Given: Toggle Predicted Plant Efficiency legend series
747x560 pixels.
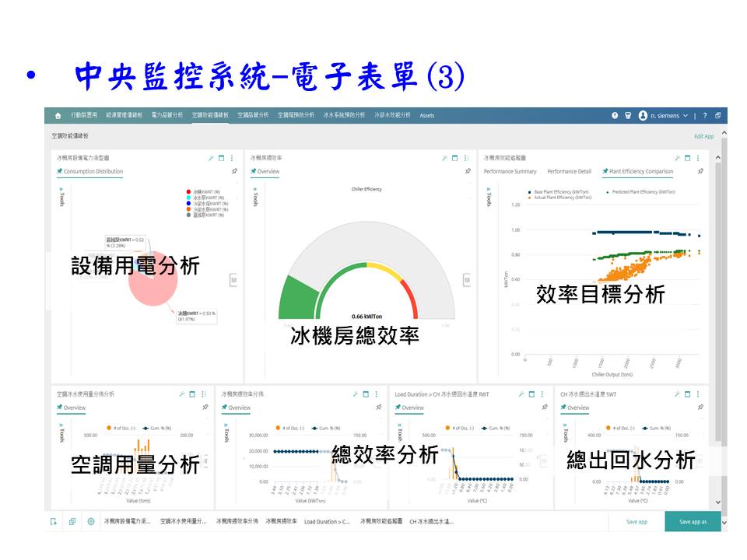Looking at the screenshot, I should [x=640, y=192].
